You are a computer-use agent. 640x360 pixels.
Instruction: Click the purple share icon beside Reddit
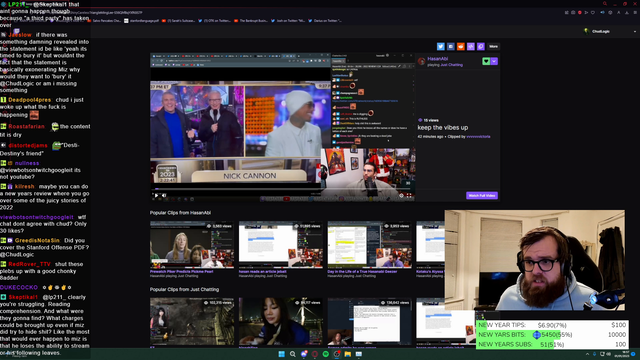tap(471, 47)
